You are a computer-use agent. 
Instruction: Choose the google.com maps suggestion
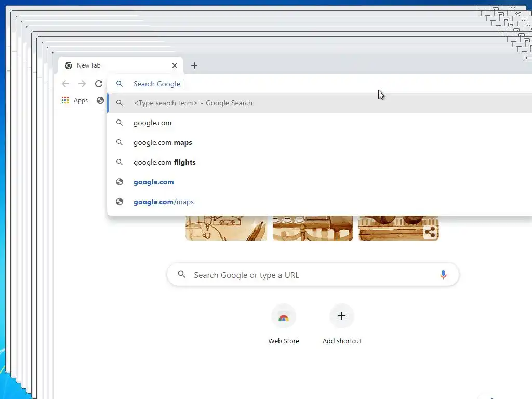point(320,142)
